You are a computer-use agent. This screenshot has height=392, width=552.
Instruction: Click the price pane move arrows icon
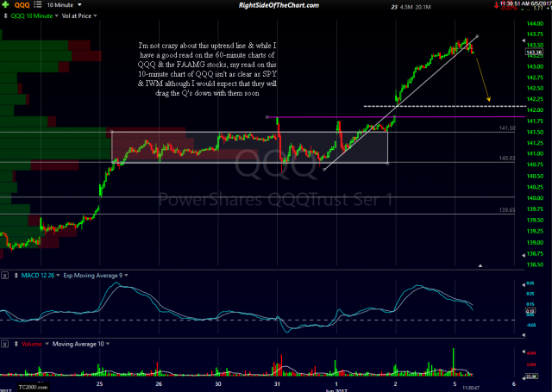[x=6, y=16]
